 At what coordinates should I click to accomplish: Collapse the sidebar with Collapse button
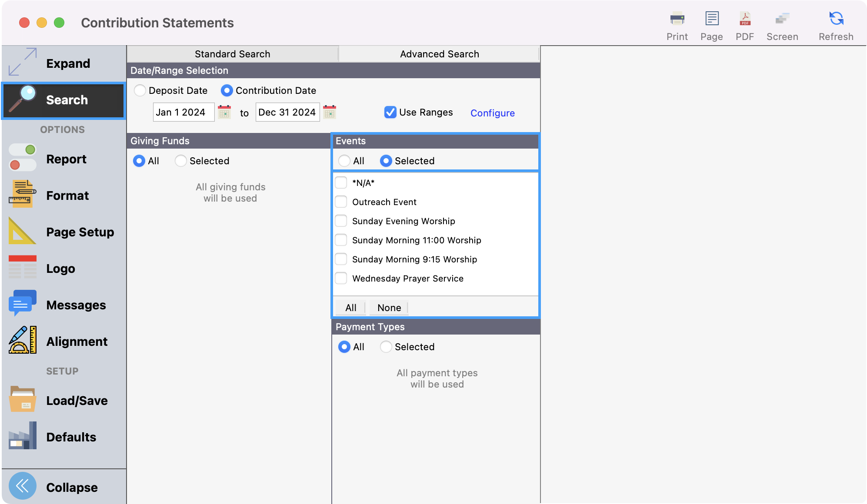[23, 486]
